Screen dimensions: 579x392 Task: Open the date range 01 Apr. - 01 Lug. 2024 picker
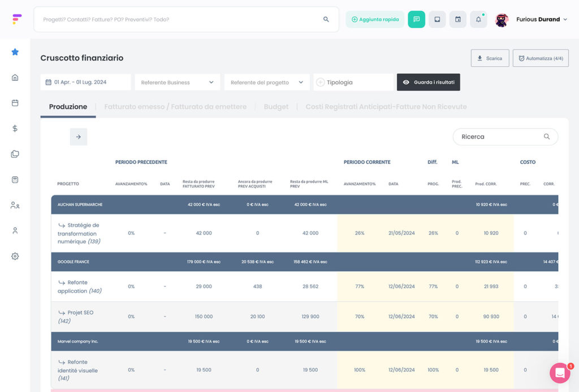click(85, 82)
